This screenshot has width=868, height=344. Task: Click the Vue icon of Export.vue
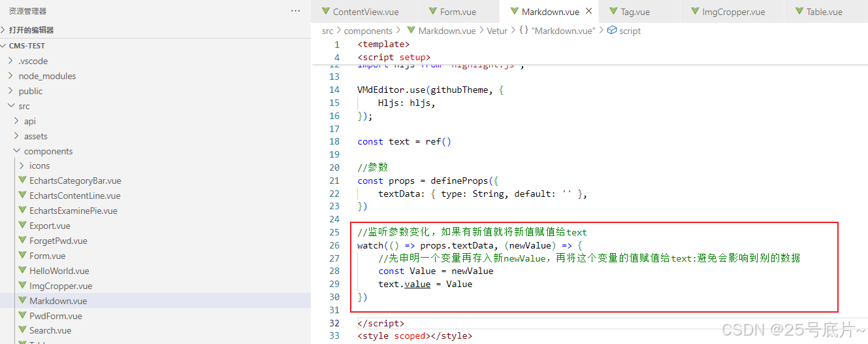[23, 226]
